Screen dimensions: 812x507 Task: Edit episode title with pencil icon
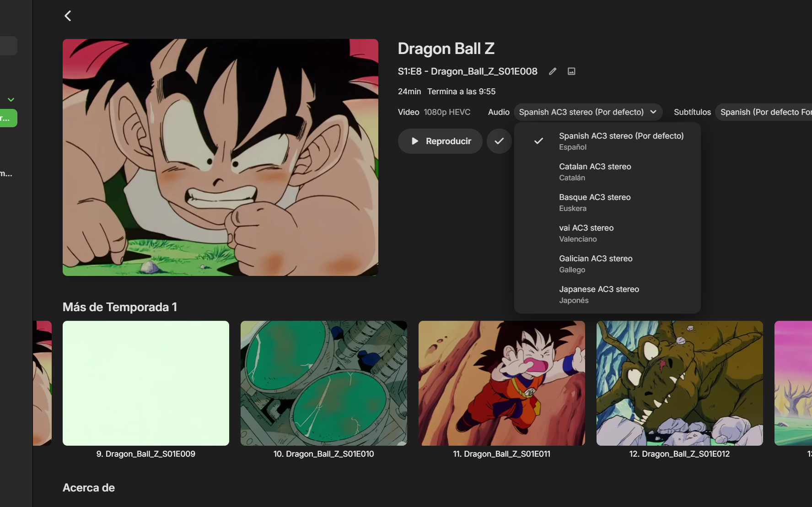(x=553, y=71)
